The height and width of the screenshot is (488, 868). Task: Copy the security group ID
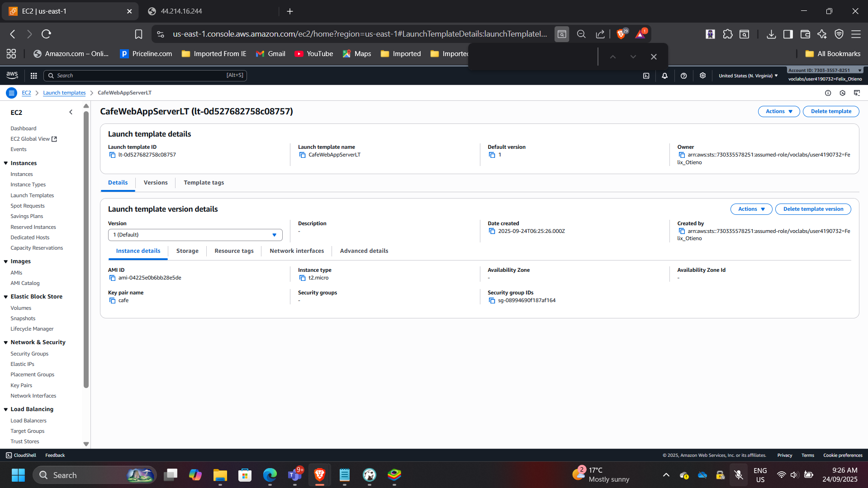tap(492, 301)
